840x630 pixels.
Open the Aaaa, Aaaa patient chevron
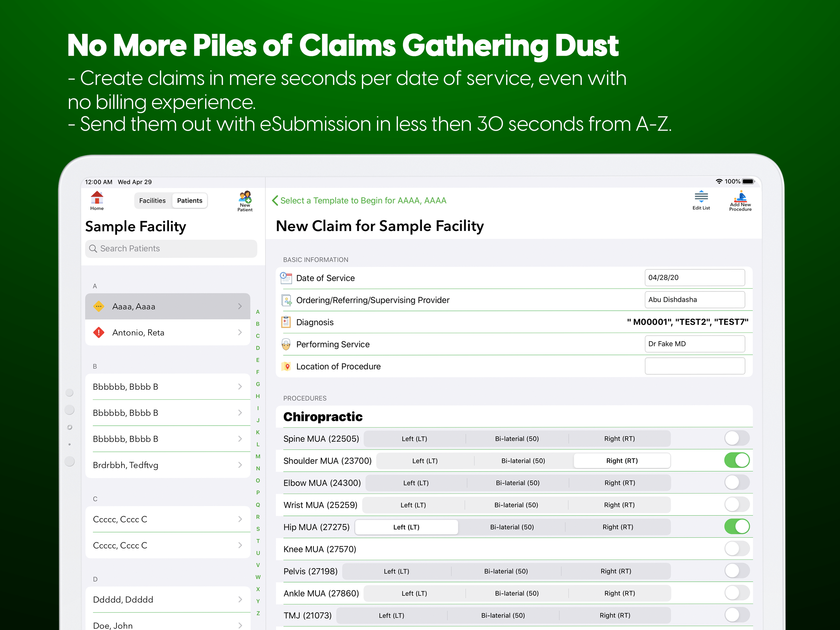(240, 306)
